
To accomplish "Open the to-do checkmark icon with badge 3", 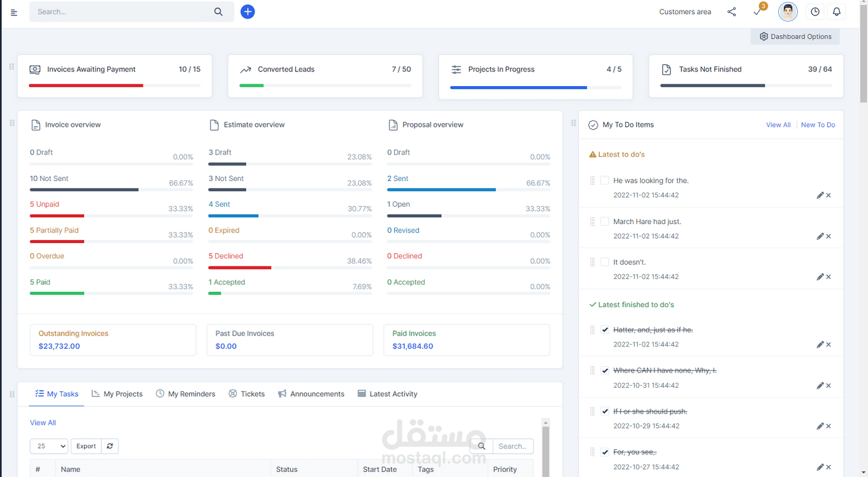I will 757,12.
